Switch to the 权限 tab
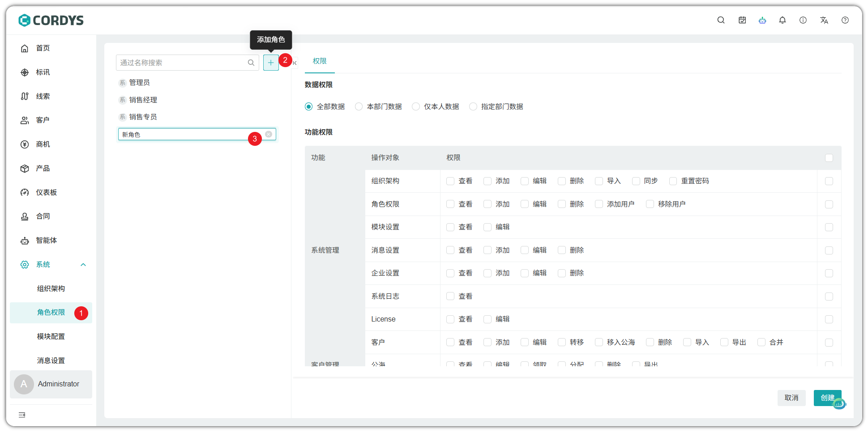868x432 pixels. [x=319, y=61]
